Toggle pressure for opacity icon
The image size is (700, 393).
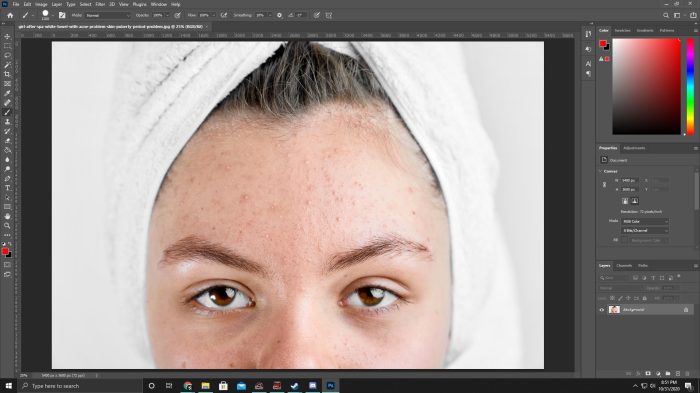177,15
